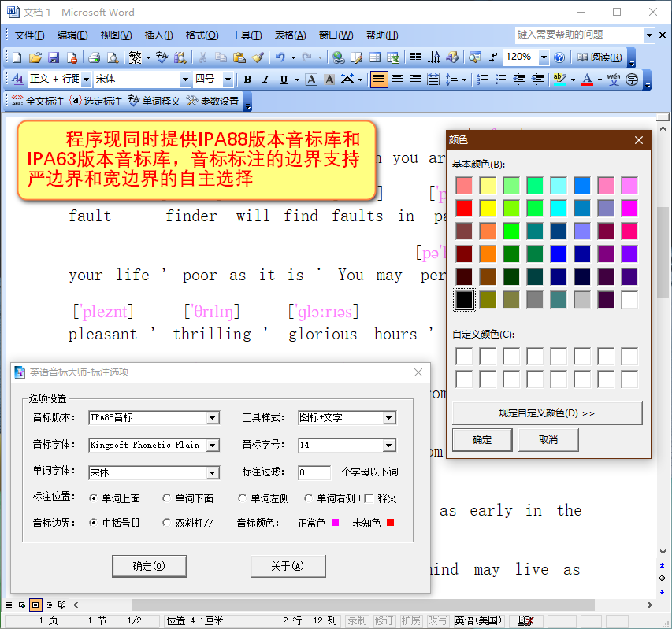
Task: Click 确定(O) in options dialog
Action: tap(149, 566)
